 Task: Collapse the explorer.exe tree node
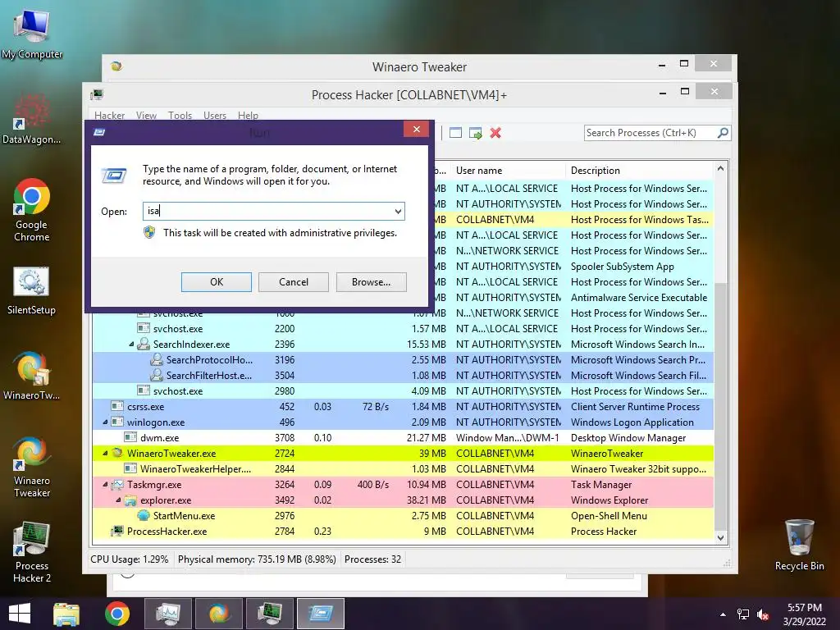click(x=118, y=500)
